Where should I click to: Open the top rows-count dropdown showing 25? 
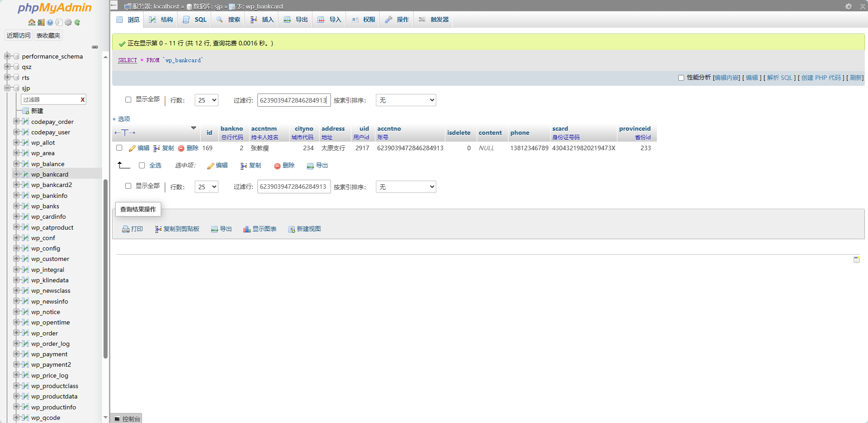click(x=206, y=100)
